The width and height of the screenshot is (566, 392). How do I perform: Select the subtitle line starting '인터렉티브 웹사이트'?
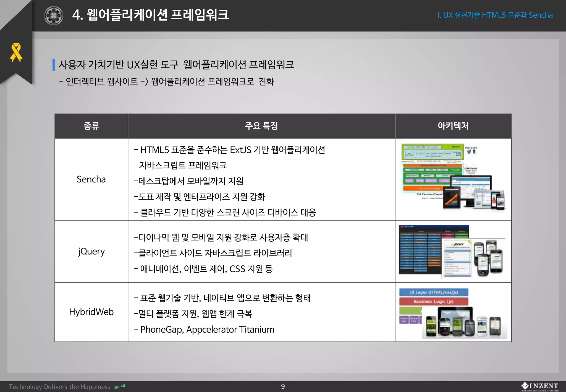click(x=167, y=82)
